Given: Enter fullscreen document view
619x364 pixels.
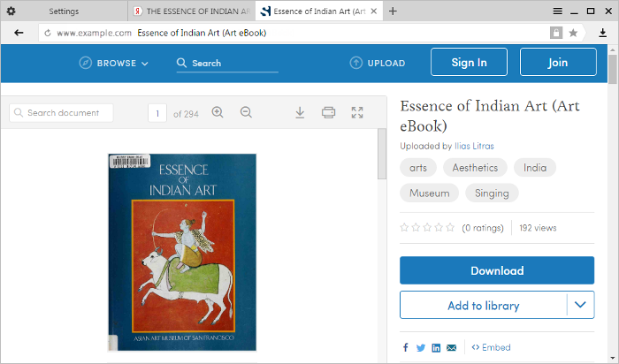Looking at the screenshot, I should click(357, 113).
